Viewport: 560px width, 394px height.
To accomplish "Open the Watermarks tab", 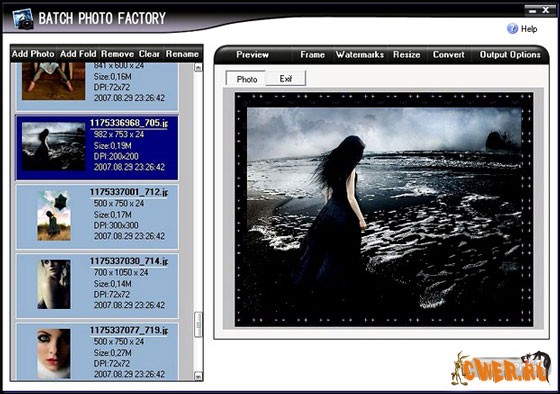I will tap(360, 55).
